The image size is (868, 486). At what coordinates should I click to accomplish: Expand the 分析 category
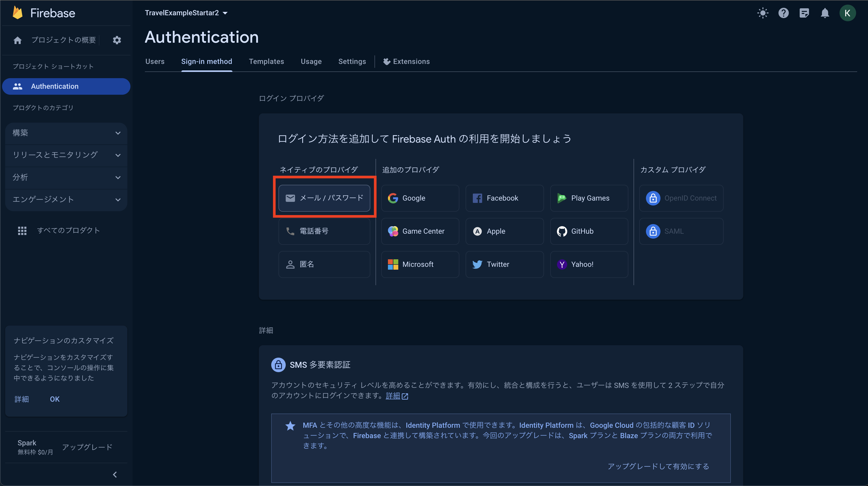pyautogui.click(x=66, y=177)
